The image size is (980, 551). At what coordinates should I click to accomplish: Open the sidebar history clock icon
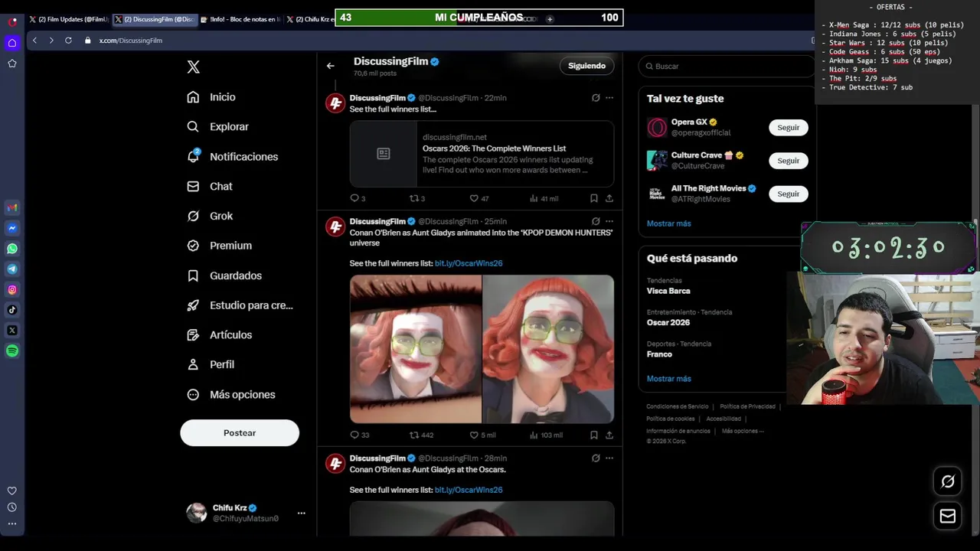click(x=12, y=507)
